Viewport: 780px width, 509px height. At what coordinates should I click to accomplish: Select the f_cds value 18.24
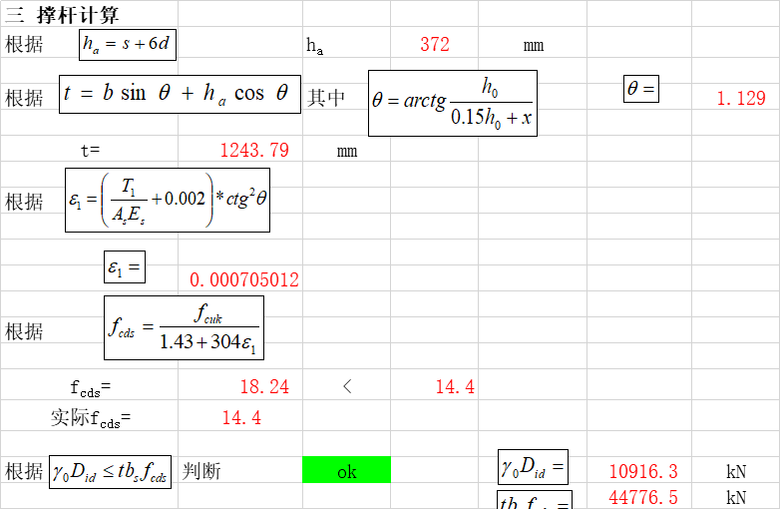[264, 387]
